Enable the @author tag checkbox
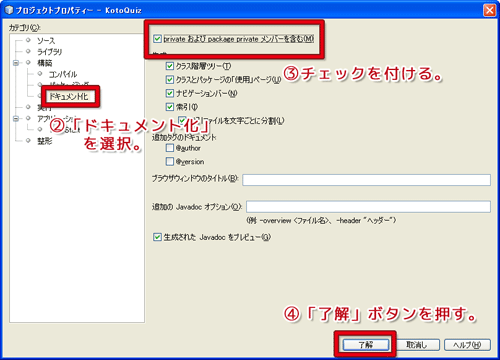 click(170, 148)
